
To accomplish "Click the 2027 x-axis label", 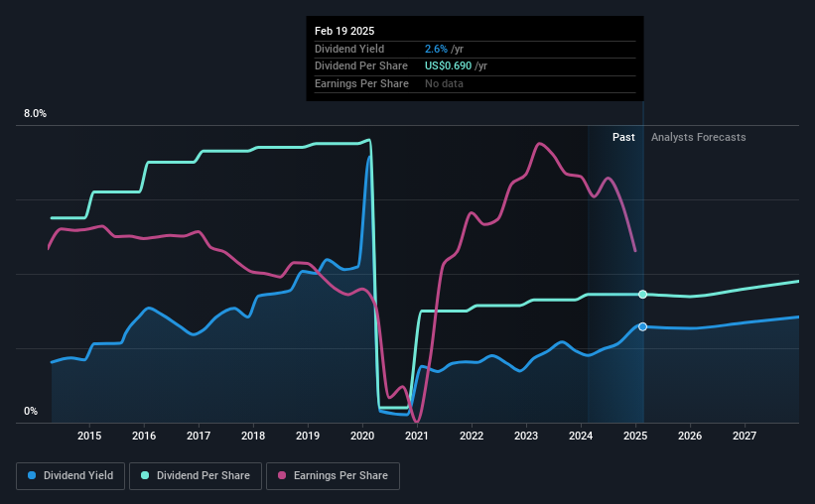I will 745,436.
